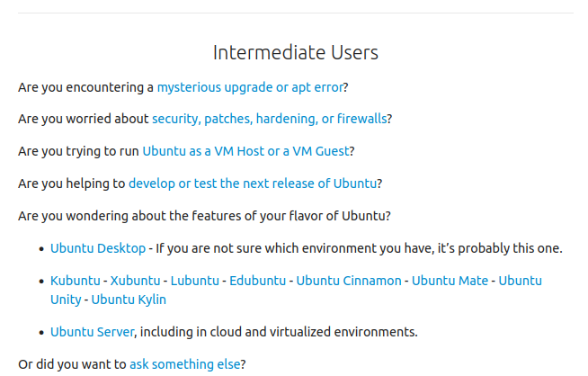Click the horizontal divider above the heading
The image size is (588, 376).
295,13
